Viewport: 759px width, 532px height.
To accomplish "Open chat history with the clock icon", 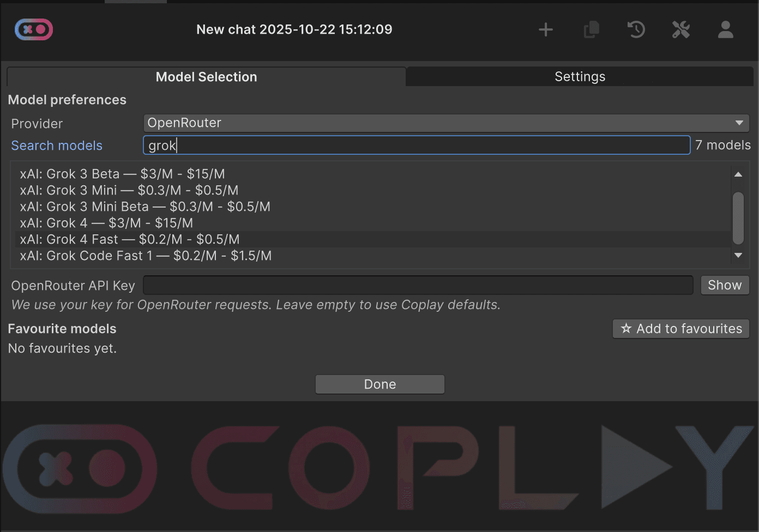I will pos(636,29).
